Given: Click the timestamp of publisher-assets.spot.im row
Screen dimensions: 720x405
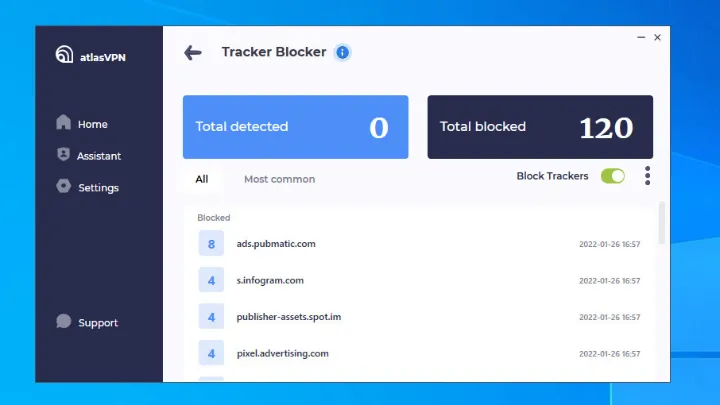Looking at the screenshot, I should pos(609,317).
